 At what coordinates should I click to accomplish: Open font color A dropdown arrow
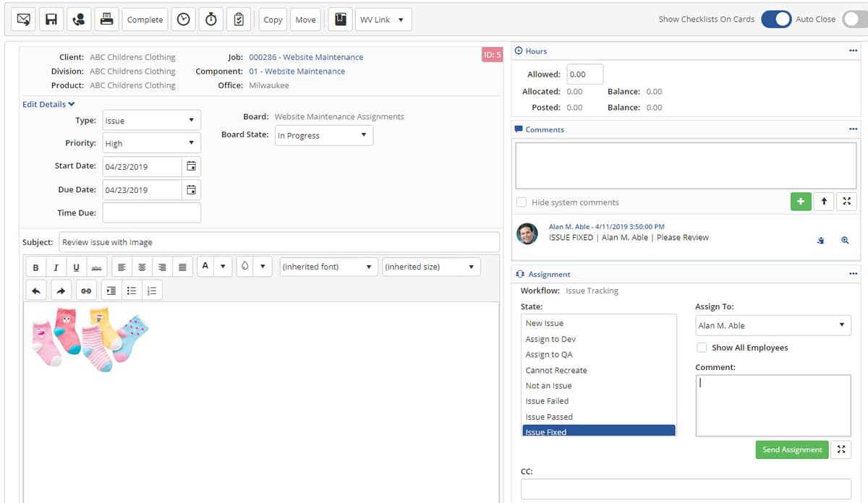click(x=223, y=267)
